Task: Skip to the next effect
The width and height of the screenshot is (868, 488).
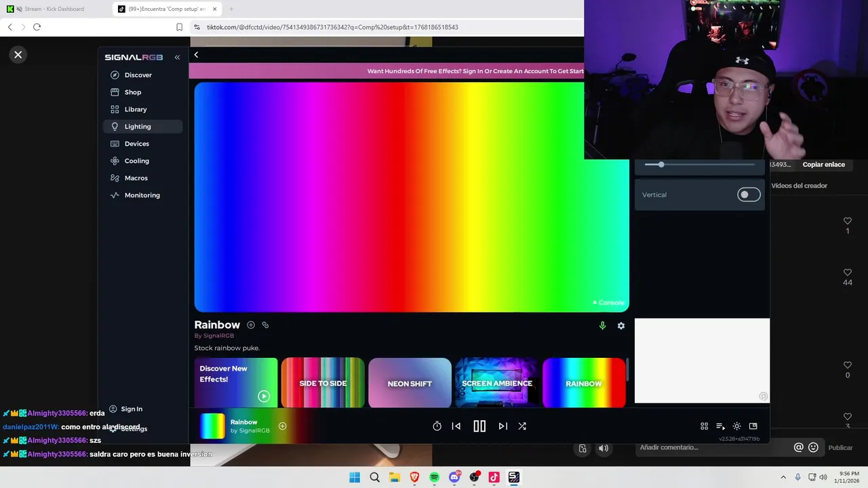Action: pos(502,426)
